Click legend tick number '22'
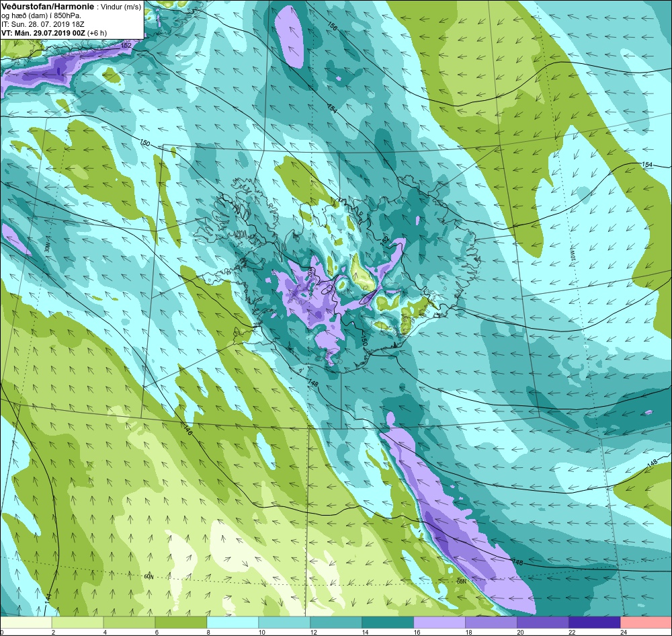This screenshot has height=636, width=672. pos(572,632)
